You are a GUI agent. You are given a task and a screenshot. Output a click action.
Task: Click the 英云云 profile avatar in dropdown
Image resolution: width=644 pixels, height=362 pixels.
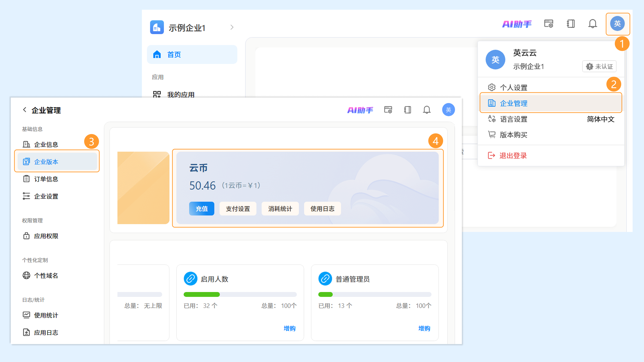(495, 60)
